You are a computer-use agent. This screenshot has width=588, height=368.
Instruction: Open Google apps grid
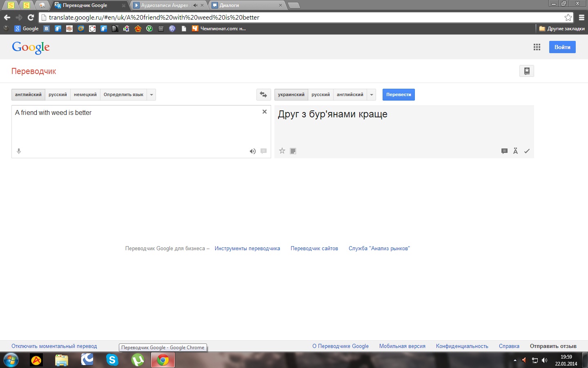pos(537,47)
